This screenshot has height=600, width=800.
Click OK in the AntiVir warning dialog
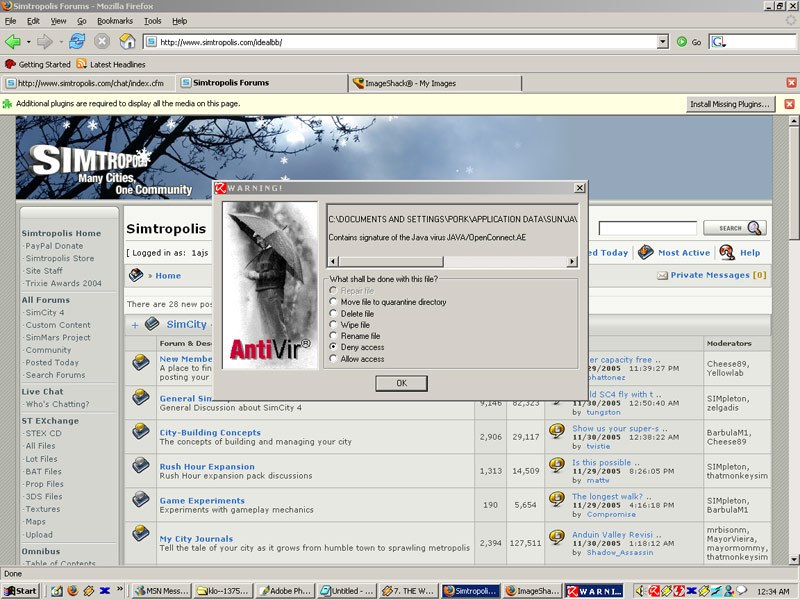(402, 383)
